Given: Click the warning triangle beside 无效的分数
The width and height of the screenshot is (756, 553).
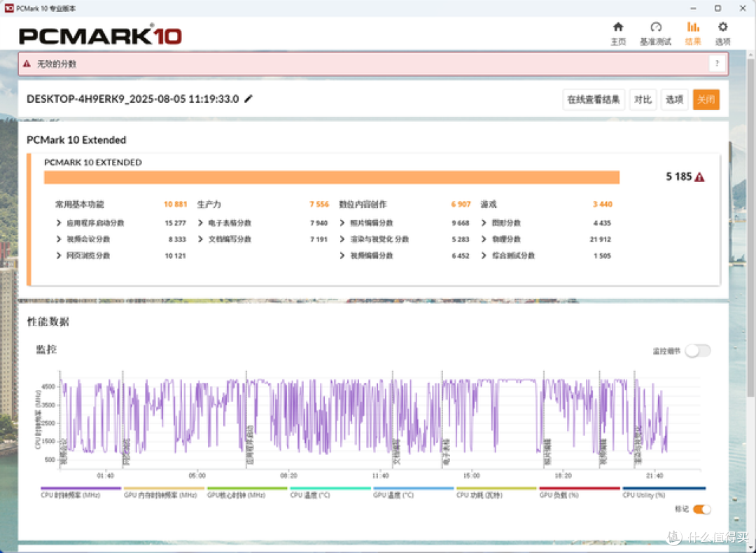Looking at the screenshot, I should 27,64.
